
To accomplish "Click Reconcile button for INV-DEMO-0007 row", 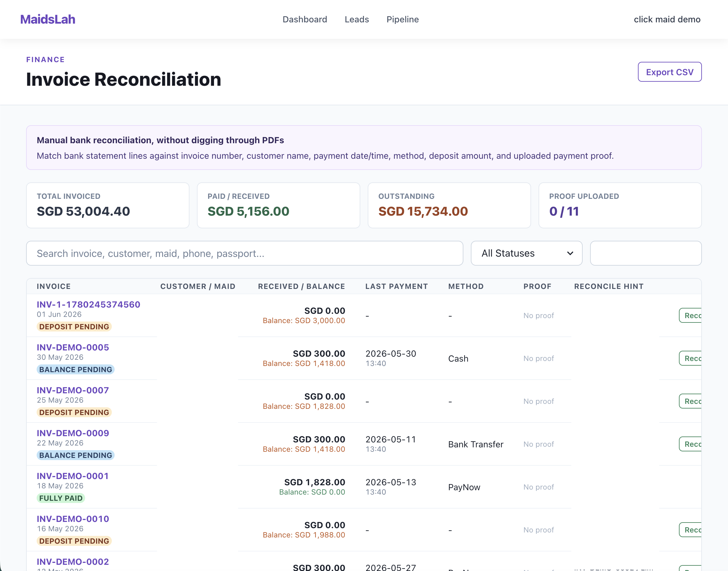I will point(690,401).
